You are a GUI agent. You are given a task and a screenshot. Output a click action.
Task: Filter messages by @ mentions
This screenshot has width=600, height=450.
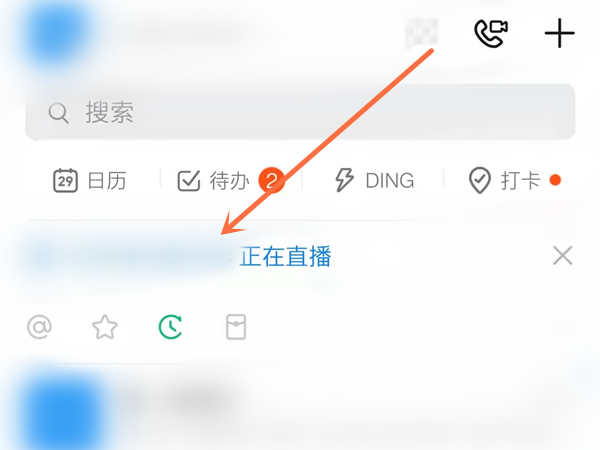point(39,327)
